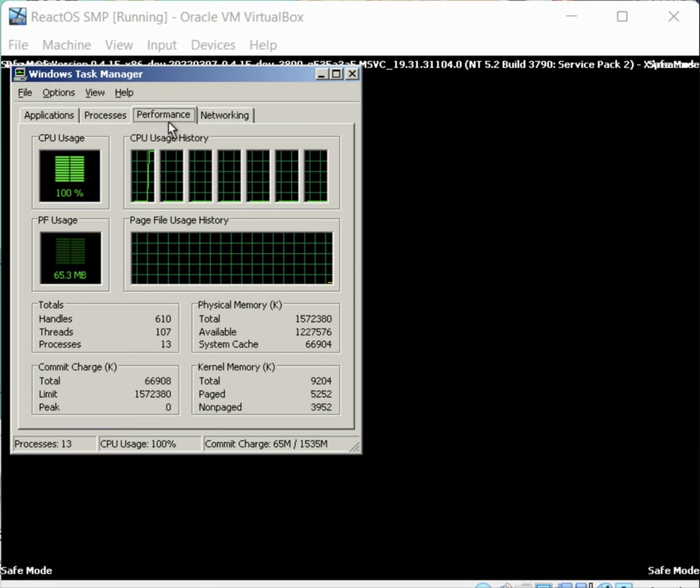Viewport: 700px width, 588px height.
Task: Click the Task Manager title bar icon
Action: pyautogui.click(x=20, y=74)
